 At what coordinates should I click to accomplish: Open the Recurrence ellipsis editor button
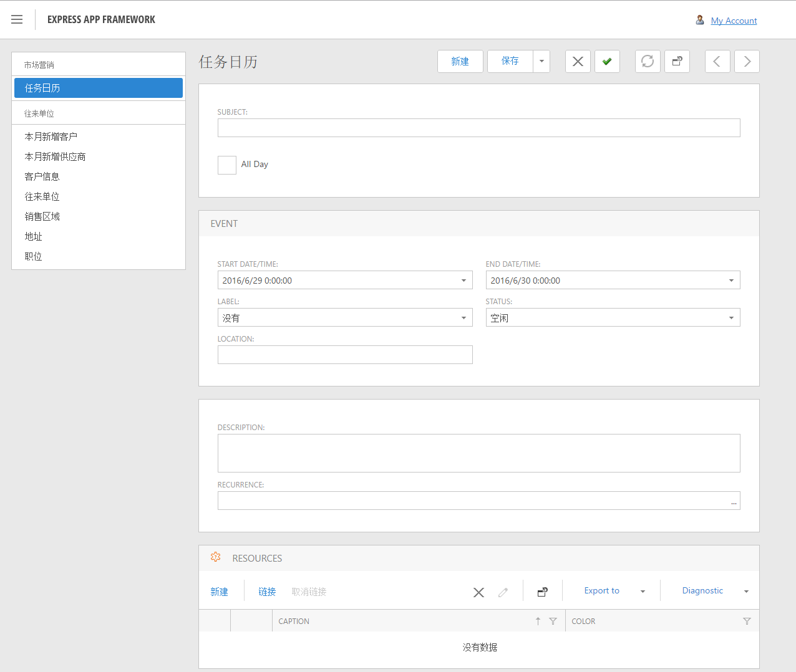734,501
